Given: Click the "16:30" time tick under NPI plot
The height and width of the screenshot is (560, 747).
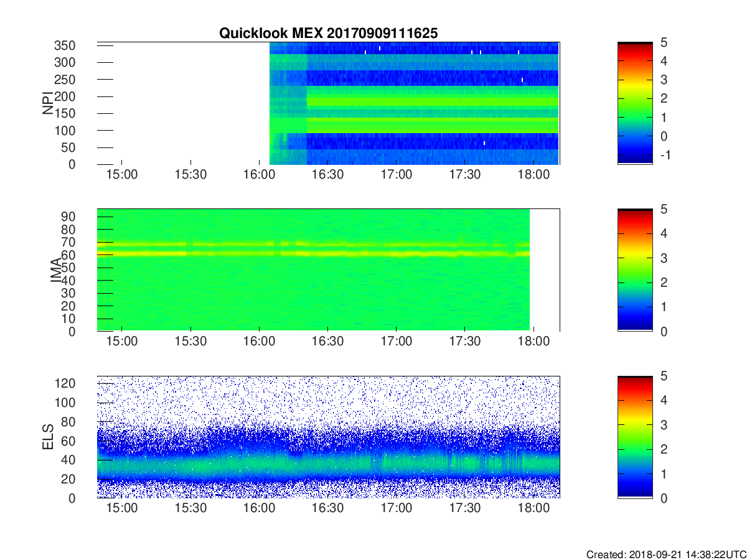Looking at the screenshot, I should (328, 176).
